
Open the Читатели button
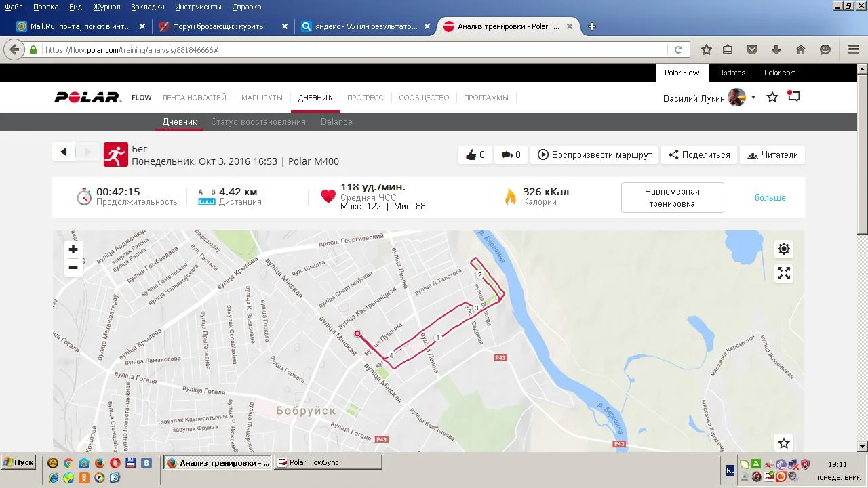(x=772, y=155)
